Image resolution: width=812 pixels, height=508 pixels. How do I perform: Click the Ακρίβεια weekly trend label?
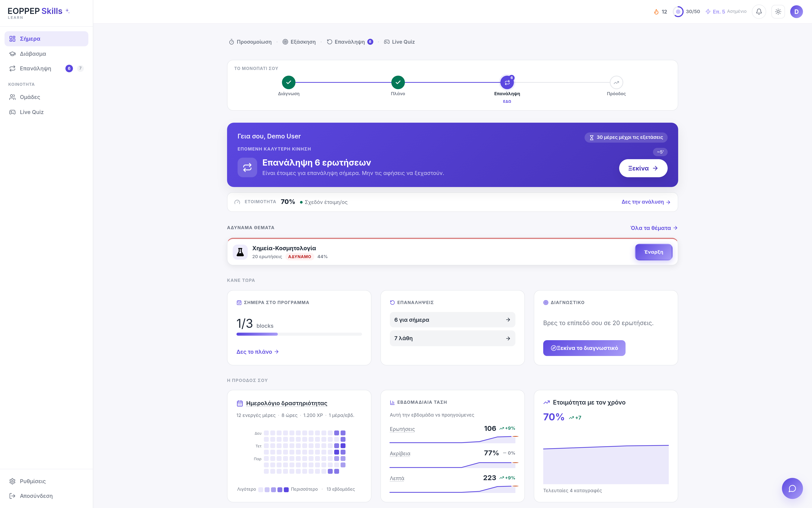point(400,454)
